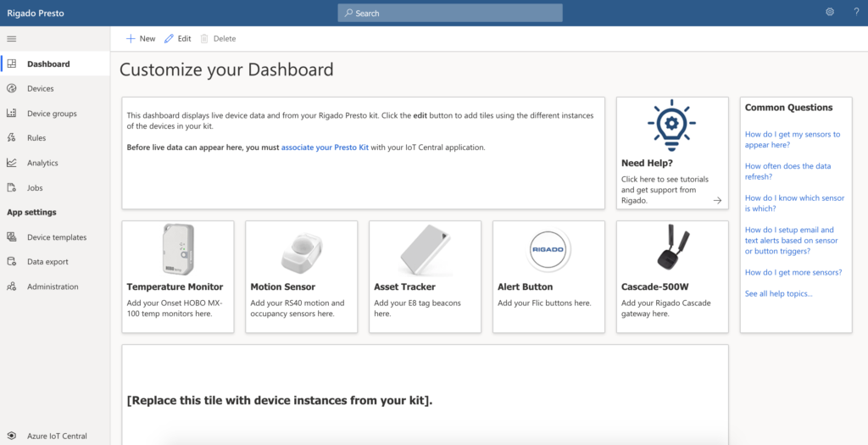Collapse the sidebar with the hamburger icon
This screenshot has width=868, height=445.
tap(11, 39)
